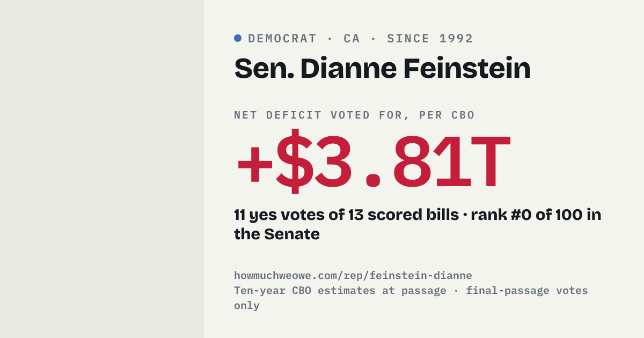
Task: Click the words the Senate
Action: click(277, 234)
